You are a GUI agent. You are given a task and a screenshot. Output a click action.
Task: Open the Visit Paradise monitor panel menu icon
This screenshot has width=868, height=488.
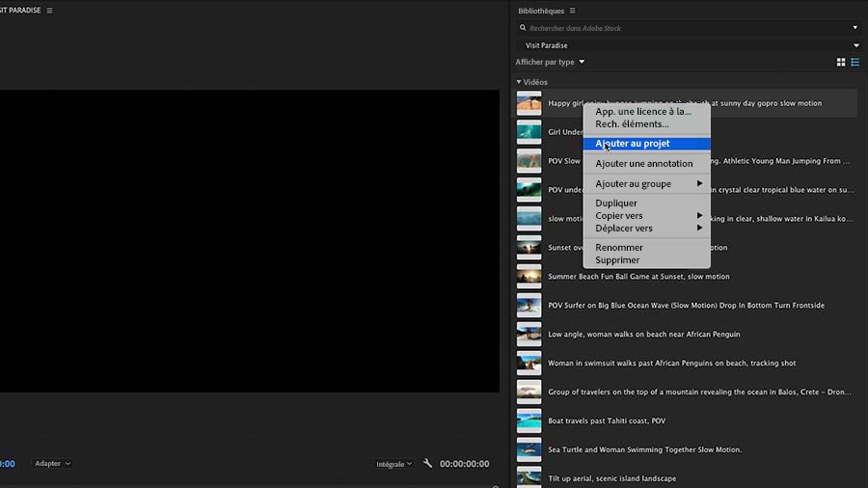coord(49,10)
